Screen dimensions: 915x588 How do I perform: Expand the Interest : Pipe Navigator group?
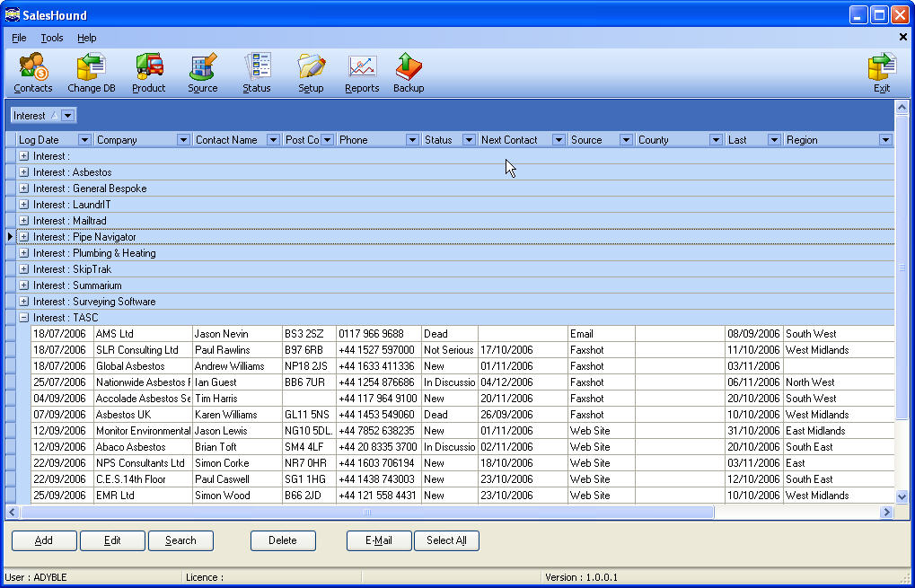pyautogui.click(x=24, y=237)
